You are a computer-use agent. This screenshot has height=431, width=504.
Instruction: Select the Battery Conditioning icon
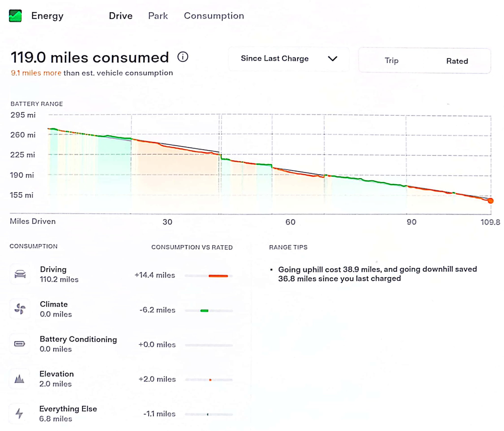pos(20,344)
